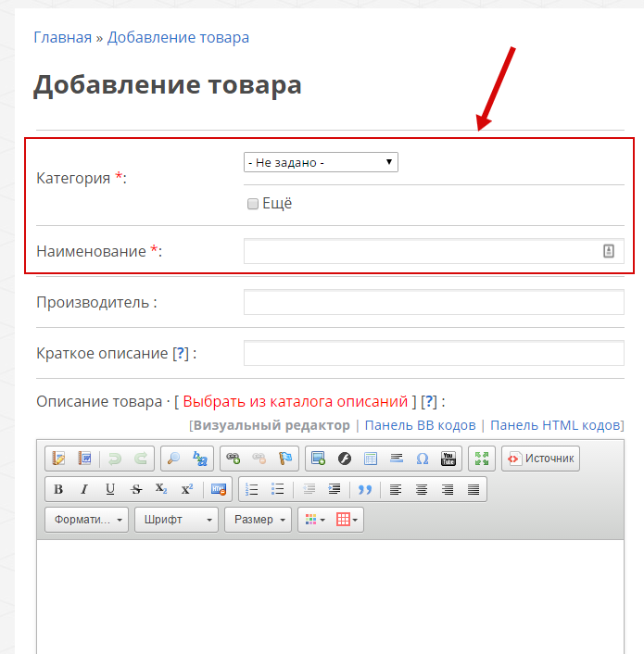This screenshot has height=654, width=644.
Task: Insert a numbered list
Action: 252,489
